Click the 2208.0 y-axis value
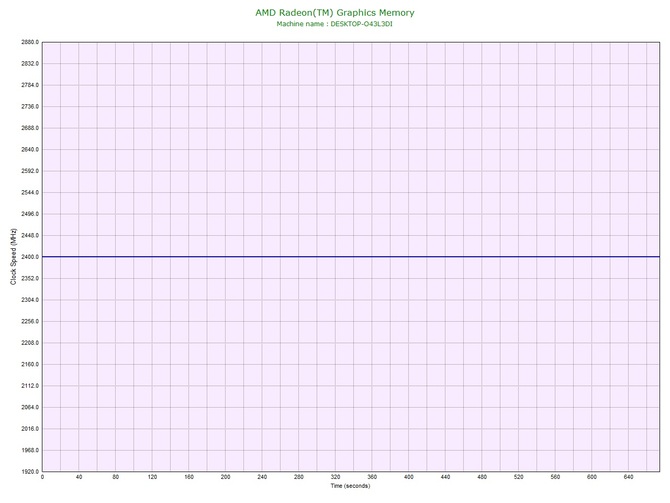The width and height of the screenshot is (670, 503). [30, 343]
